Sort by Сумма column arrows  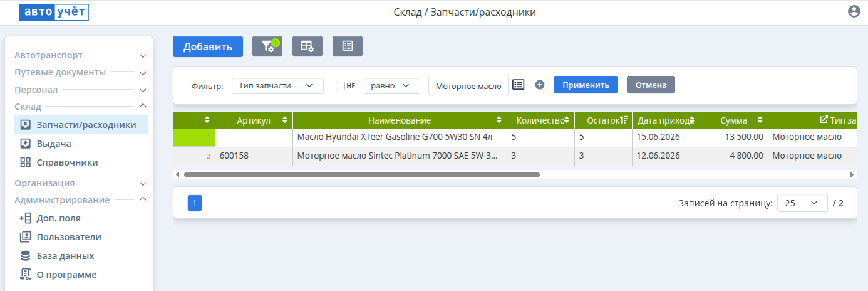tap(760, 120)
